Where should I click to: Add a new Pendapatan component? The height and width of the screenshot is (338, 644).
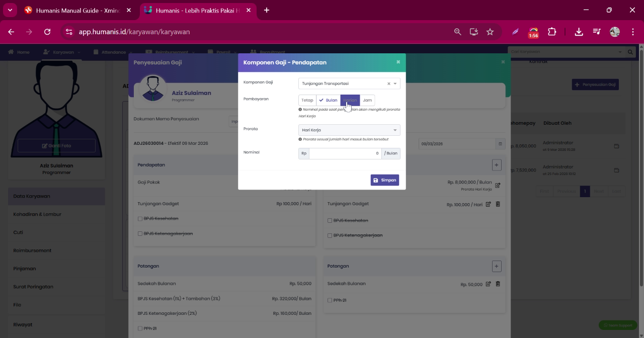pyautogui.click(x=497, y=165)
